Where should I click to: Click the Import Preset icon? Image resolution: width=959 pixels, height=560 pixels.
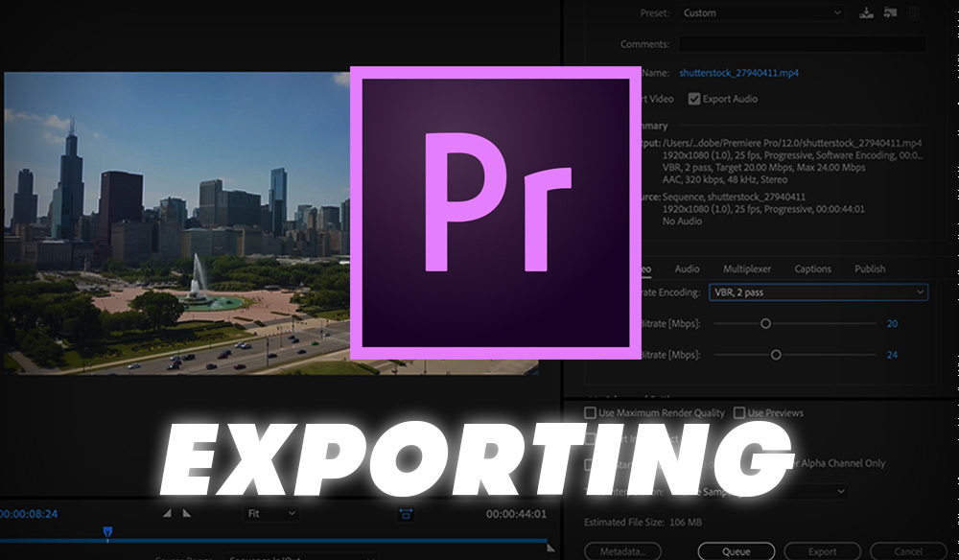coord(890,12)
